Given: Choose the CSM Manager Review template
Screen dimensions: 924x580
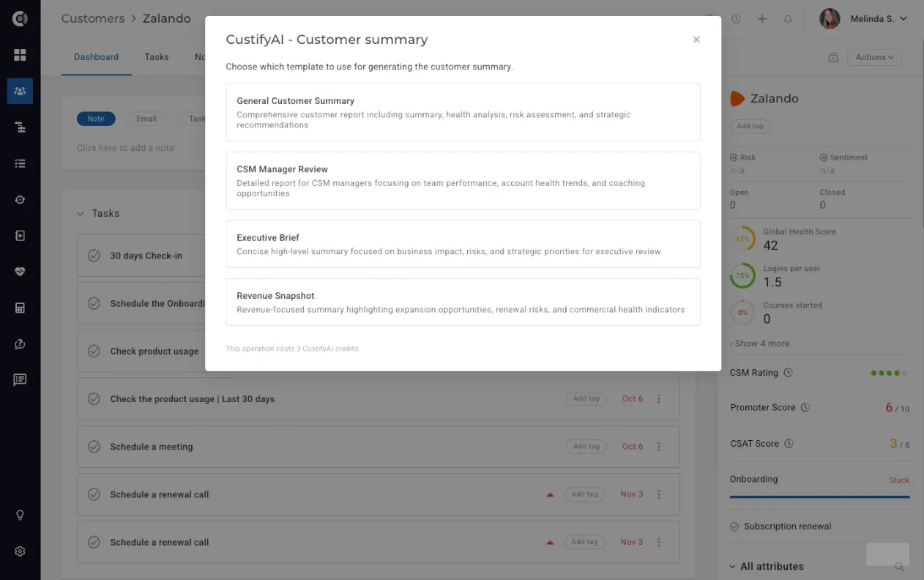Looking at the screenshot, I should (x=463, y=181).
